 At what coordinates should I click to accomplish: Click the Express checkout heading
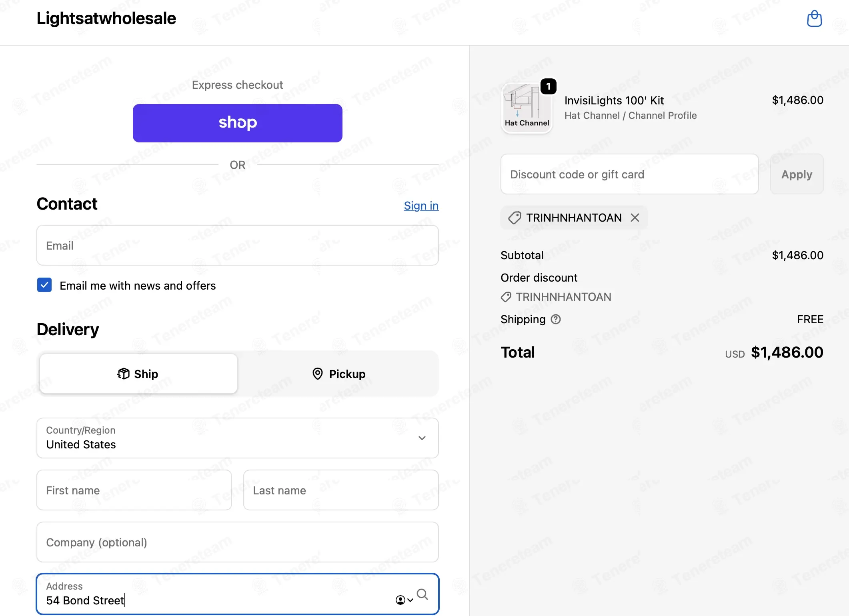[237, 85]
